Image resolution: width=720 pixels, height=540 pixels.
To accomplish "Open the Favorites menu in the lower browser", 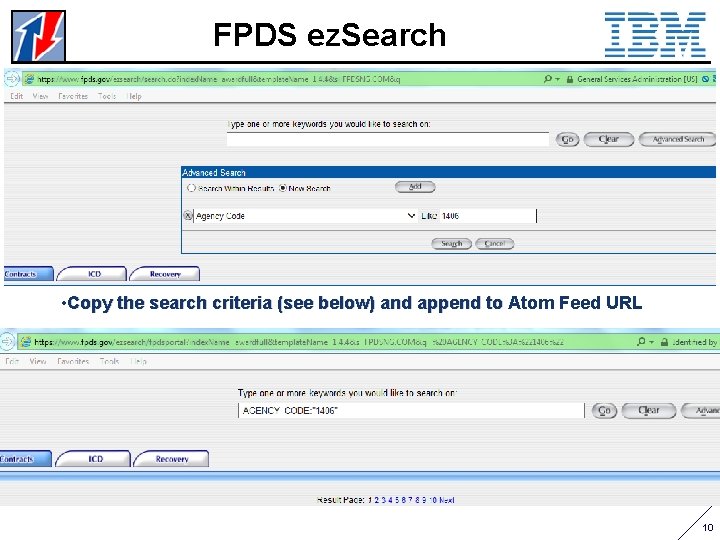I will coord(73,361).
